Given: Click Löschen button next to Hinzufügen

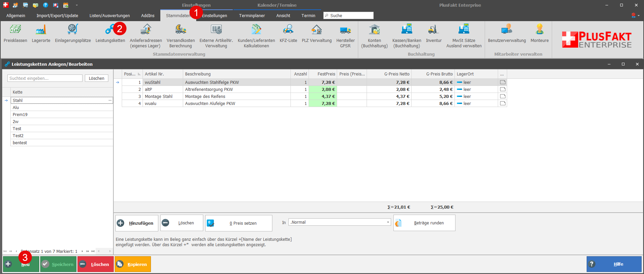Looking at the screenshot, I should coord(182,223).
